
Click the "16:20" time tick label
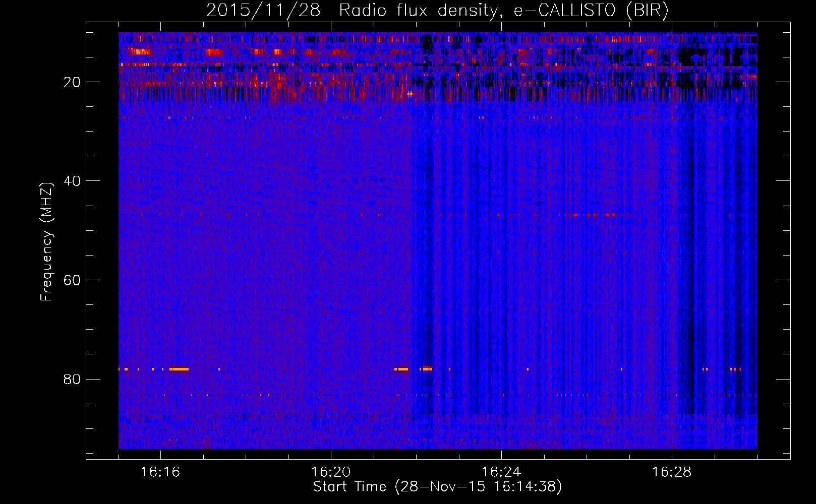pyautogui.click(x=331, y=472)
